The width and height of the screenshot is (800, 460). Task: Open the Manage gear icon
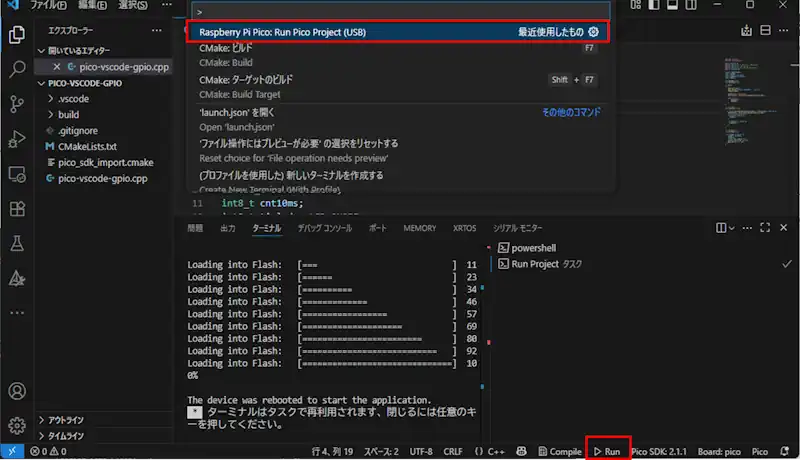[x=17, y=425]
